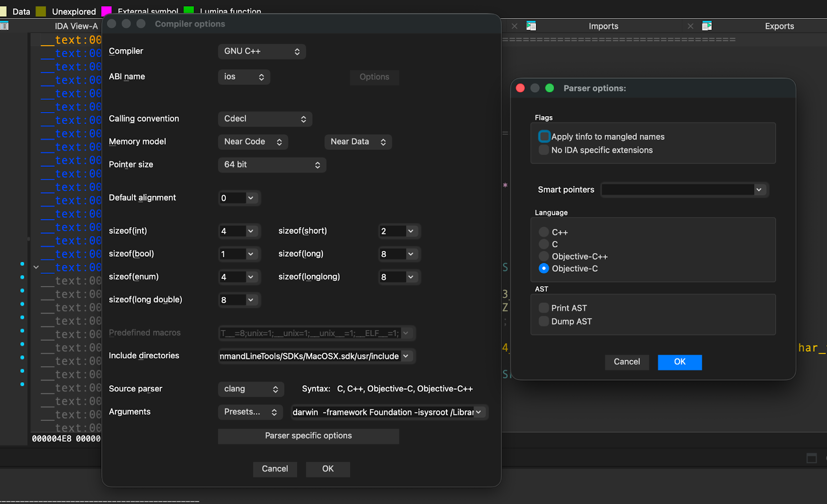
Task: Click the Data legend color swatch
Action: pos(3,11)
